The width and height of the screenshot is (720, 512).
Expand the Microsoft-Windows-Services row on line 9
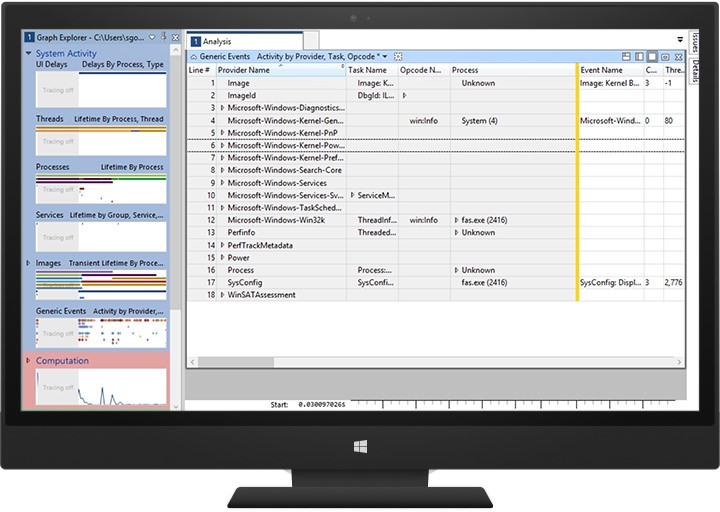(x=223, y=183)
